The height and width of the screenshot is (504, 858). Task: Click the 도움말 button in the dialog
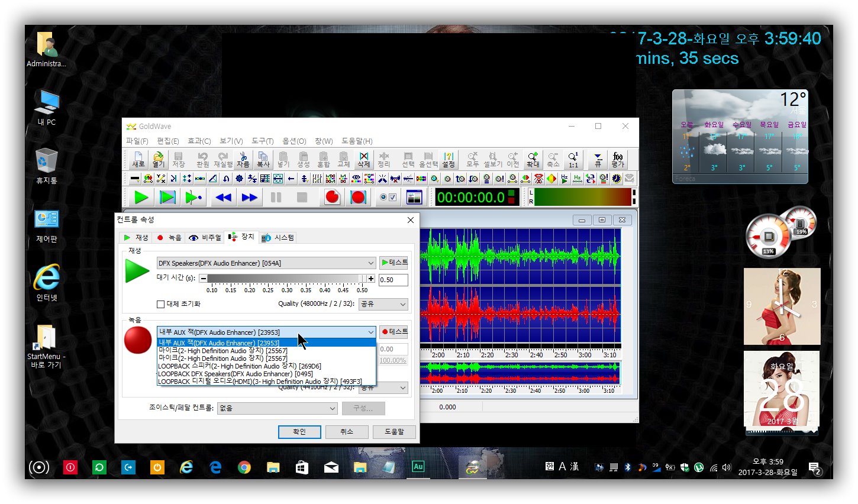pyautogui.click(x=394, y=432)
